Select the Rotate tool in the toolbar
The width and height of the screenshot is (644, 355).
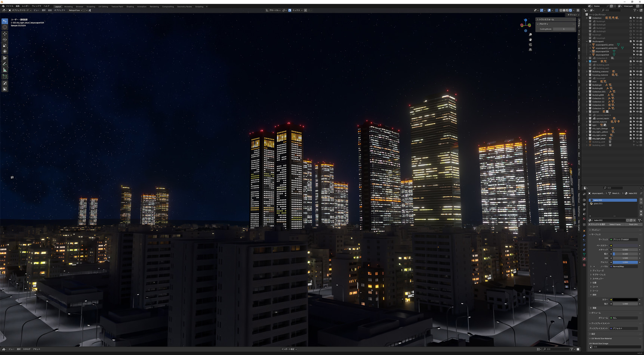tap(5, 40)
